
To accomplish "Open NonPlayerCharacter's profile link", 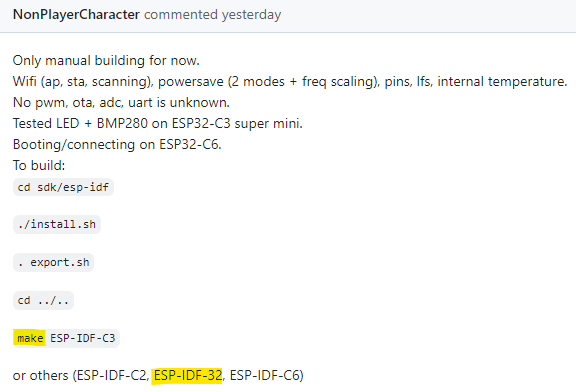I will click(76, 15).
